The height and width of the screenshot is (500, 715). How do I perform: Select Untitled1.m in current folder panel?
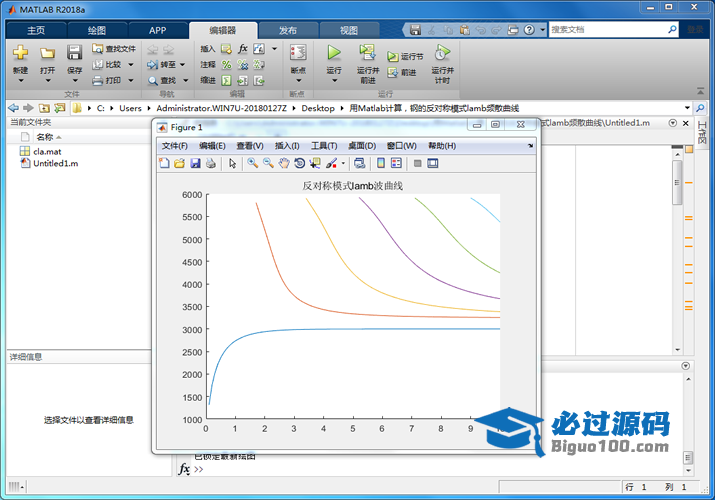(x=55, y=163)
